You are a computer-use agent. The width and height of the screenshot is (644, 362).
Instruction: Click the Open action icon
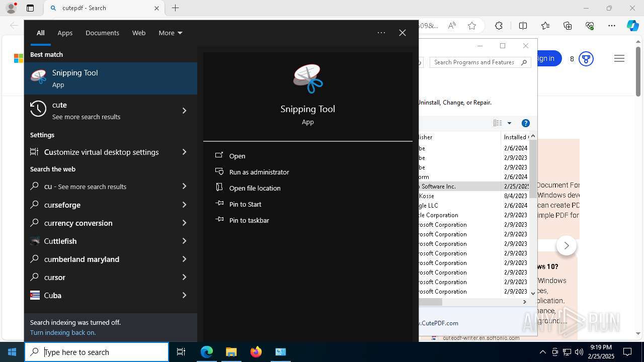coord(219,155)
